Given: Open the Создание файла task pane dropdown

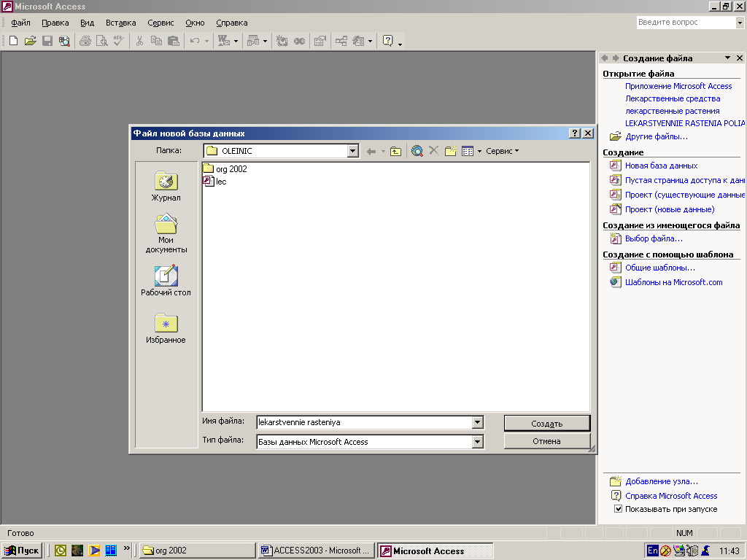Looking at the screenshot, I should coord(727,58).
